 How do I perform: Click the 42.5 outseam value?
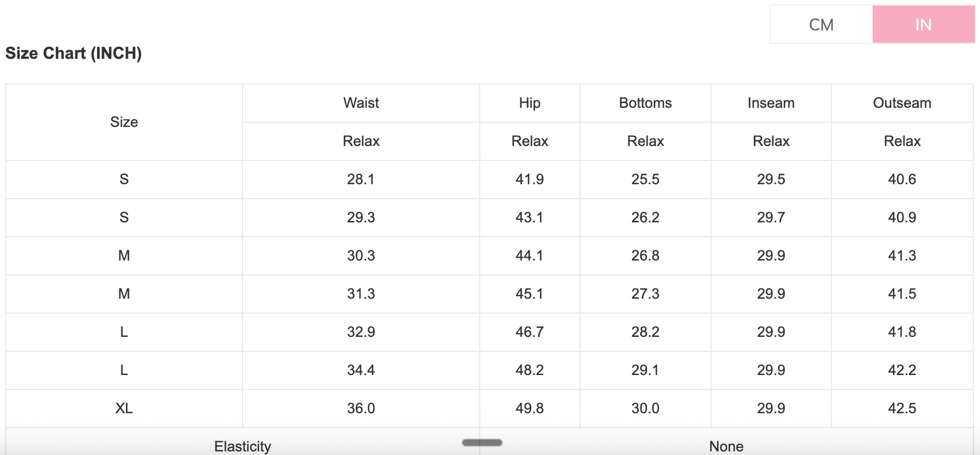click(902, 408)
